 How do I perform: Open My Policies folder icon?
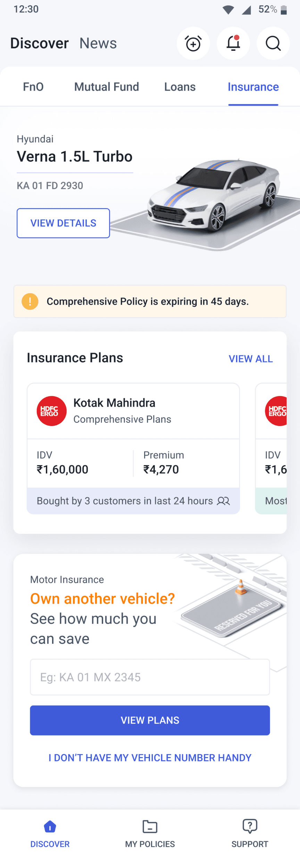click(150, 827)
